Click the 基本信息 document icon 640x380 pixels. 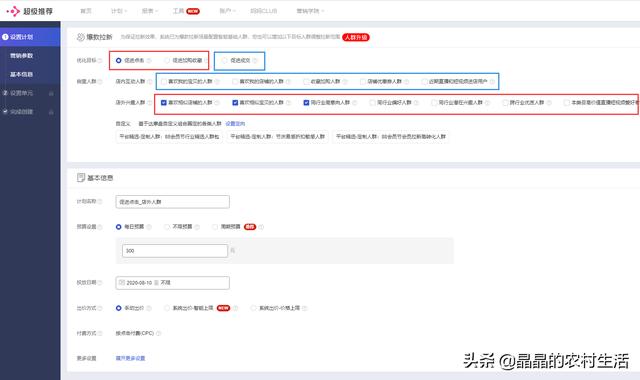pyautogui.click(x=81, y=178)
